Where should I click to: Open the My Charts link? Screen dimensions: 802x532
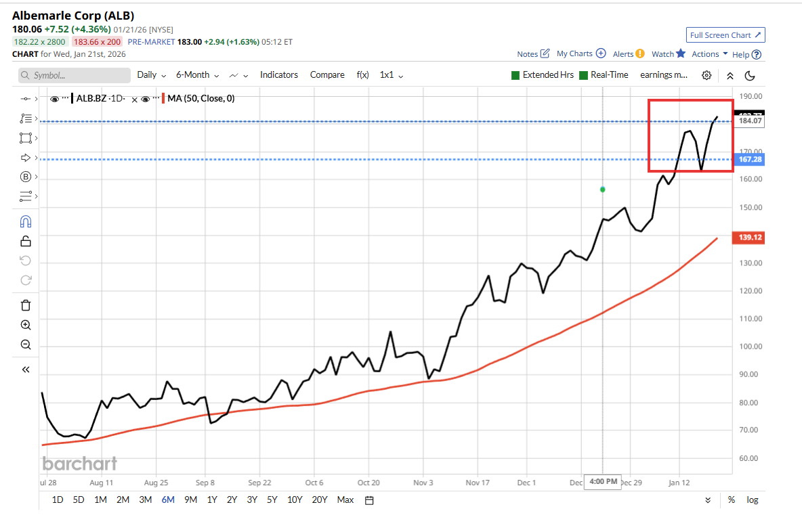pyautogui.click(x=581, y=54)
